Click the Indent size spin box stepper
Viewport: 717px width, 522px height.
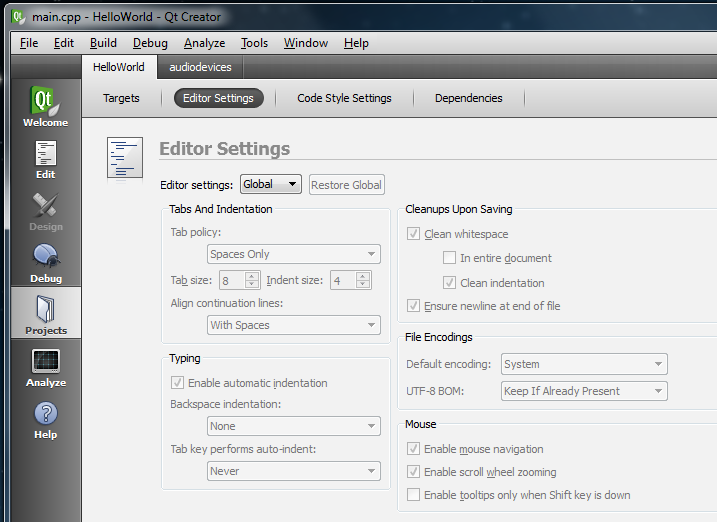[363, 280]
